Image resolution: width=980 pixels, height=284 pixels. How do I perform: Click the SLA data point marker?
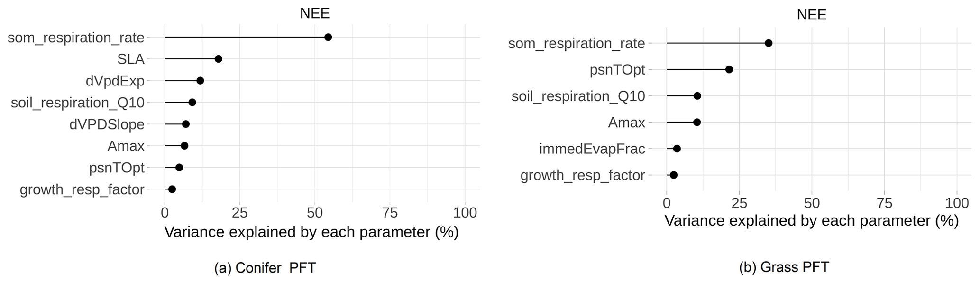218,59
